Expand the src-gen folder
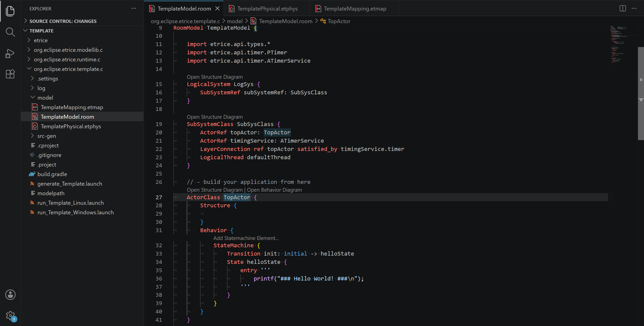 click(x=32, y=136)
